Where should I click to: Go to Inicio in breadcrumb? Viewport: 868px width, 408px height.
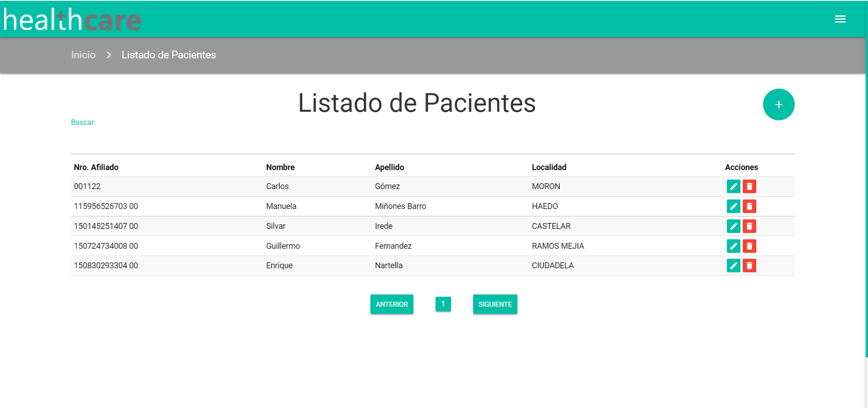point(83,55)
